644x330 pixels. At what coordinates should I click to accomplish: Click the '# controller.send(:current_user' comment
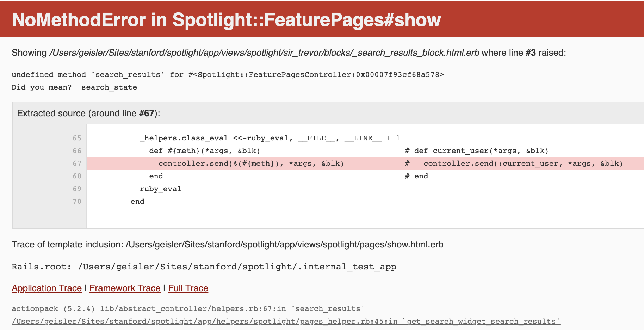point(514,163)
